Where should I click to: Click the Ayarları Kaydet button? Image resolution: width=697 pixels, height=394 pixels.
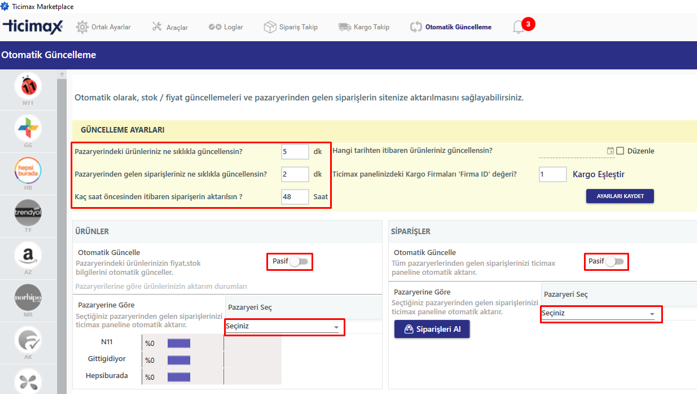tap(620, 196)
